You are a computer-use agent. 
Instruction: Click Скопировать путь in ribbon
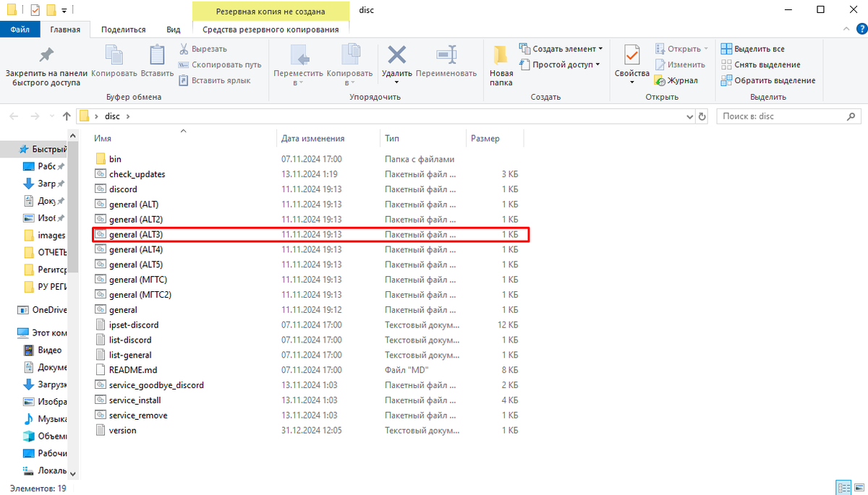pos(220,64)
